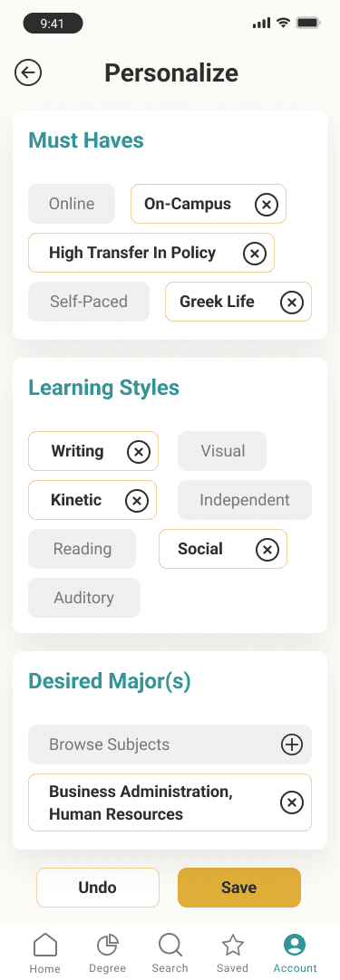The height and width of the screenshot is (980, 340).
Task: Open the Browse Subjects field
Action: (170, 745)
